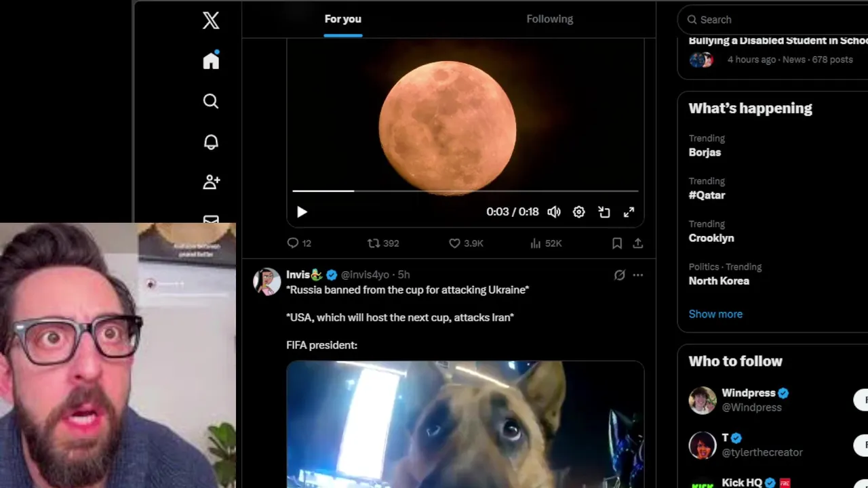
Task: Open the 5h timestamp of the Invis post
Action: 403,274
